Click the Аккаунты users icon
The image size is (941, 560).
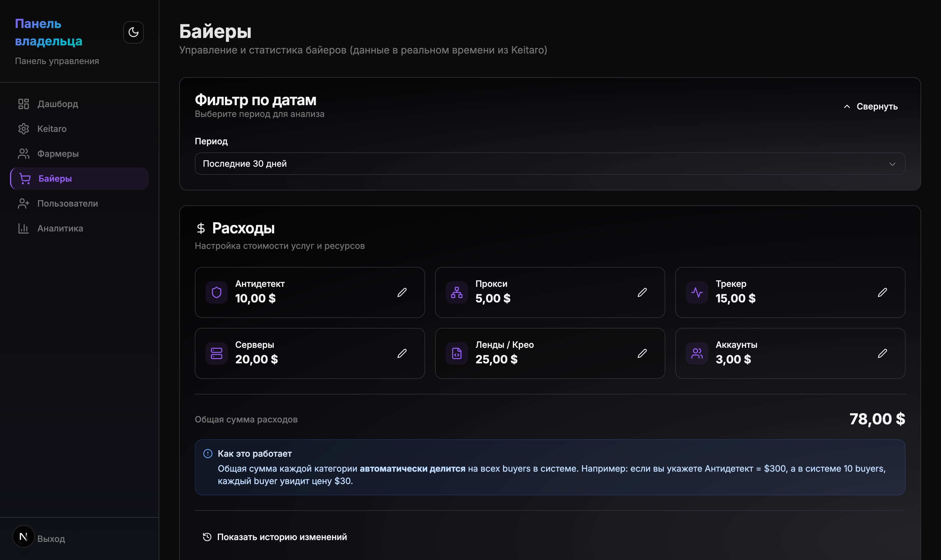697,354
